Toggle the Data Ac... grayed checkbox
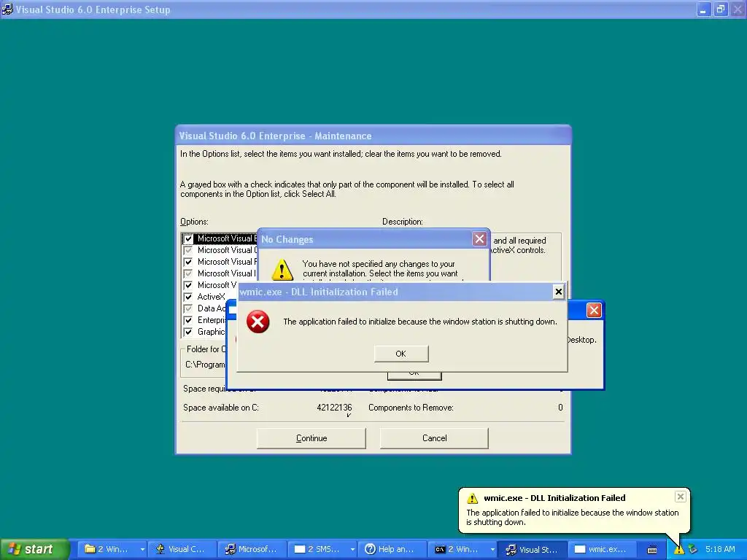 188,308
